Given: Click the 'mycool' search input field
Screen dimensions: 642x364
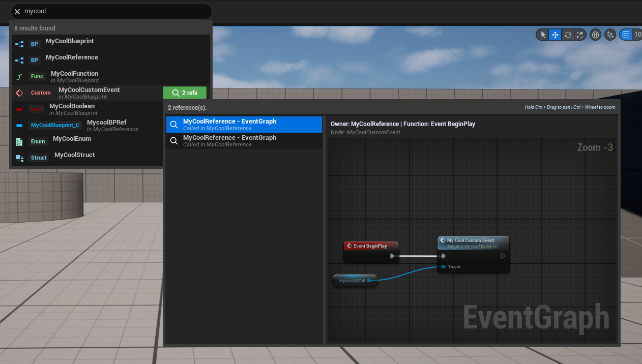Looking at the screenshot, I should click(x=112, y=11).
